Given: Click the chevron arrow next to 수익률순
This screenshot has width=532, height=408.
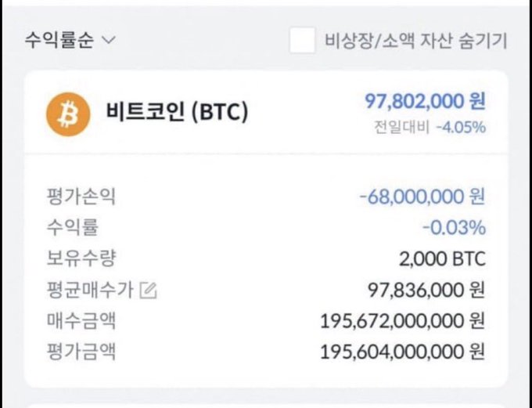Looking at the screenshot, I should tap(108, 41).
